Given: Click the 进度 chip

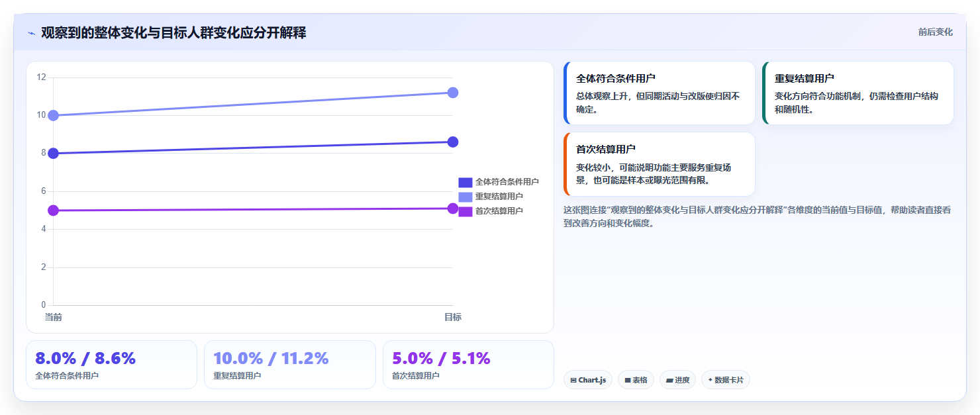Looking at the screenshot, I should point(677,380).
